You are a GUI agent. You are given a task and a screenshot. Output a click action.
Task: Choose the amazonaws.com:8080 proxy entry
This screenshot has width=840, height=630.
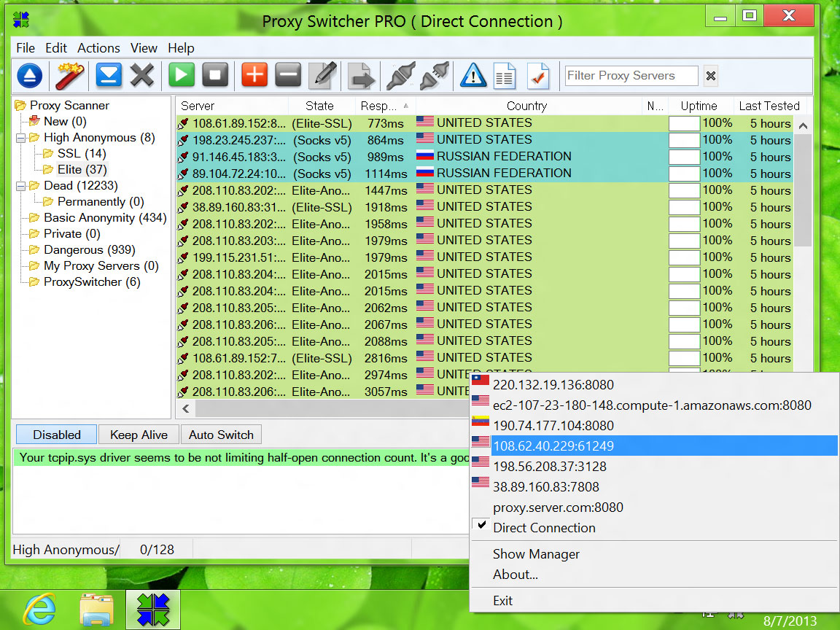click(654, 405)
